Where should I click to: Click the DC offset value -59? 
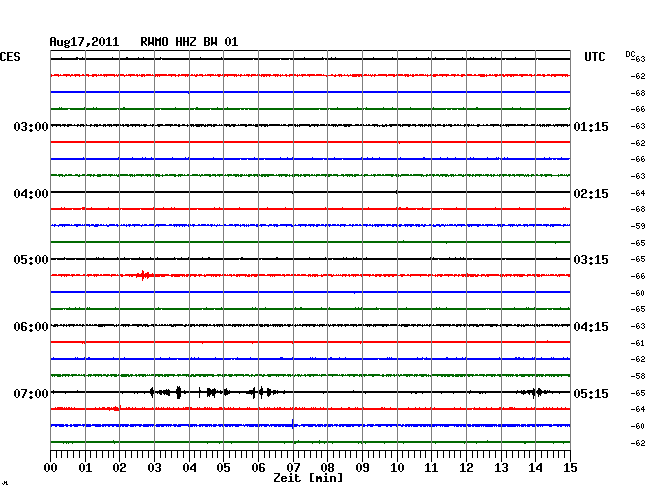pos(638,226)
